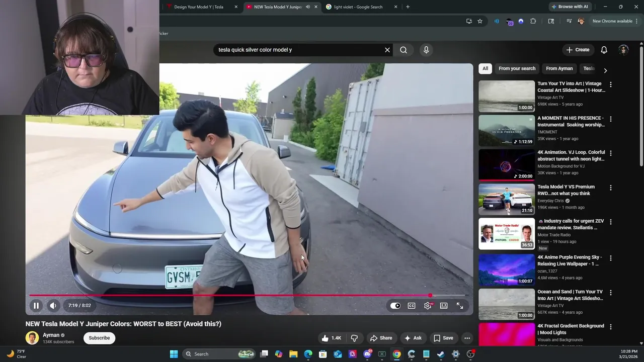Show more filter chips with arrow

[605, 70]
